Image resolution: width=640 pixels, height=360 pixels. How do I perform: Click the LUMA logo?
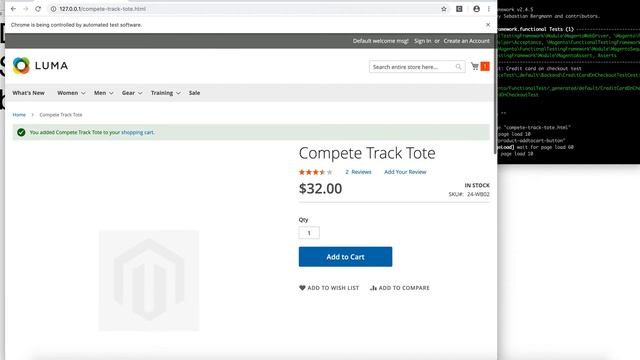(x=40, y=65)
